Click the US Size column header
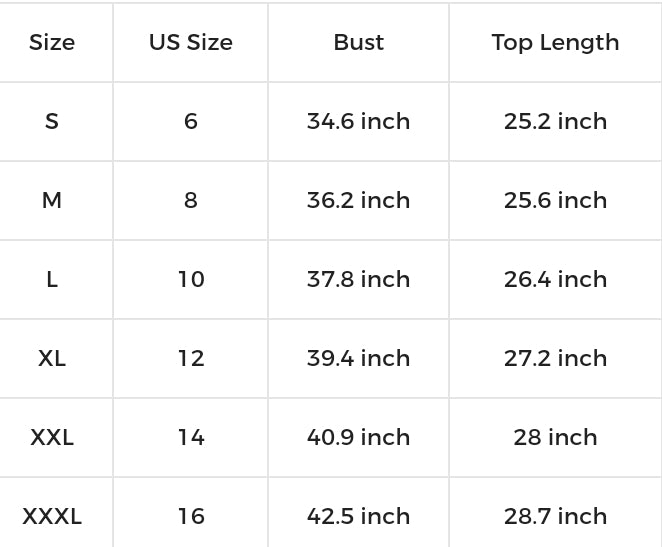The image size is (662, 547). coord(191,42)
